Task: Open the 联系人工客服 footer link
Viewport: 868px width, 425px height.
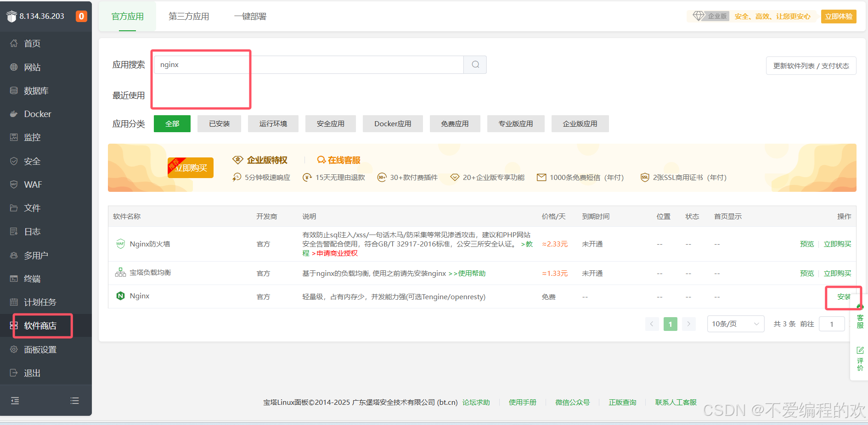Action: [x=676, y=403]
